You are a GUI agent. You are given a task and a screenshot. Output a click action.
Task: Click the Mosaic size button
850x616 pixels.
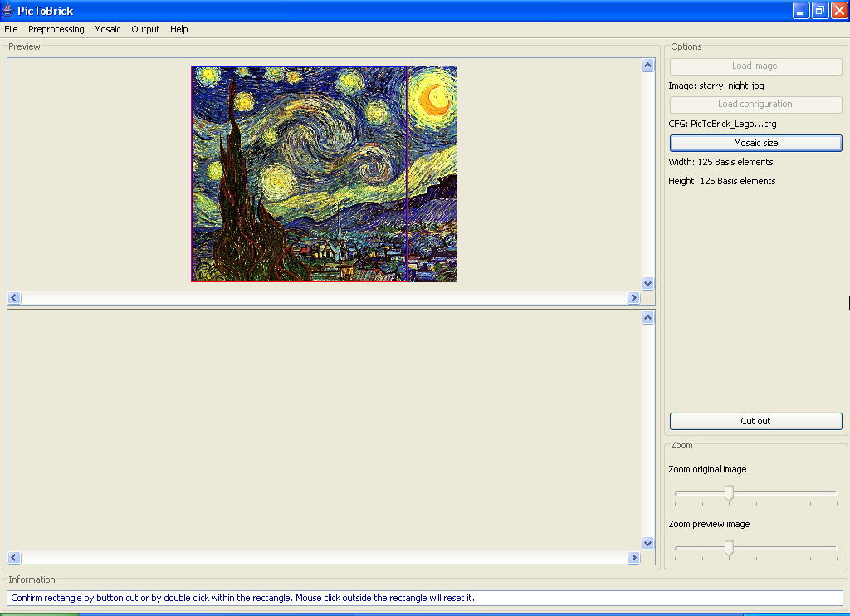point(755,143)
